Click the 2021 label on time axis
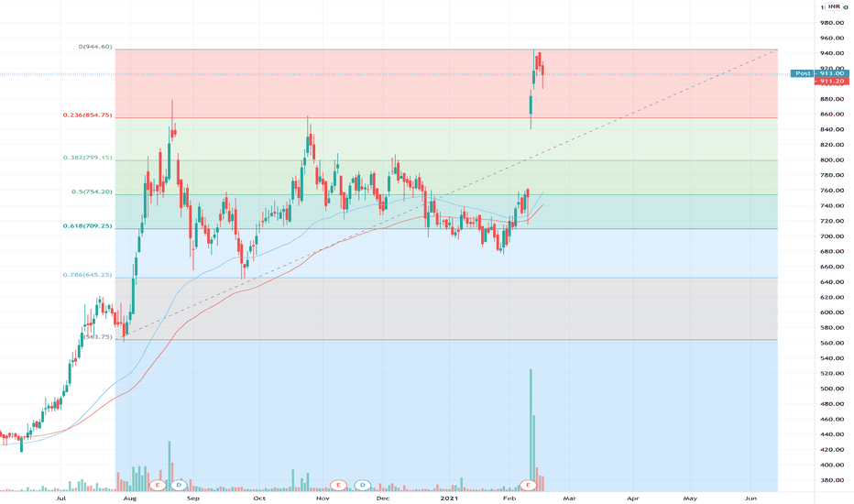The width and height of the screenshot is (854, 504). pos(449,499)
